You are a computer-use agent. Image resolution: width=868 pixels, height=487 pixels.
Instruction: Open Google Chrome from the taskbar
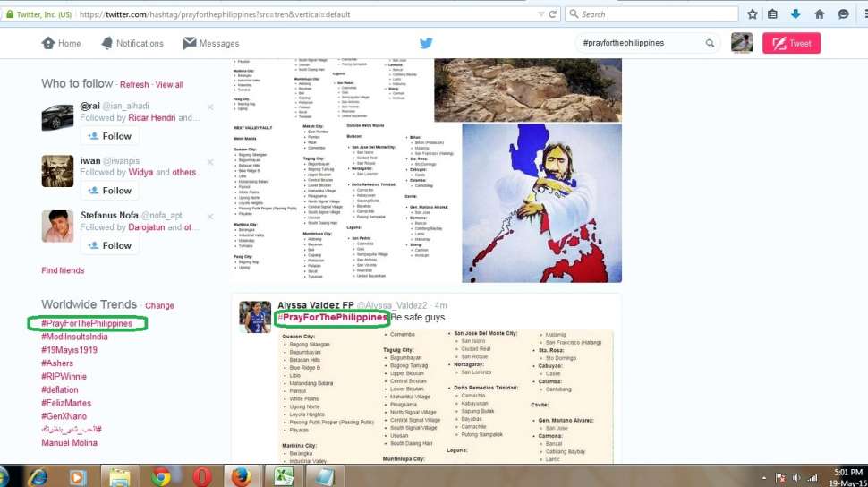coord(161,475)
